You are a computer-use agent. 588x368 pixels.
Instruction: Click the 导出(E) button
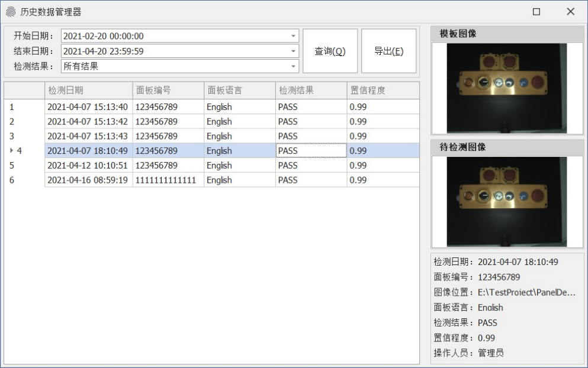point(388,51)
